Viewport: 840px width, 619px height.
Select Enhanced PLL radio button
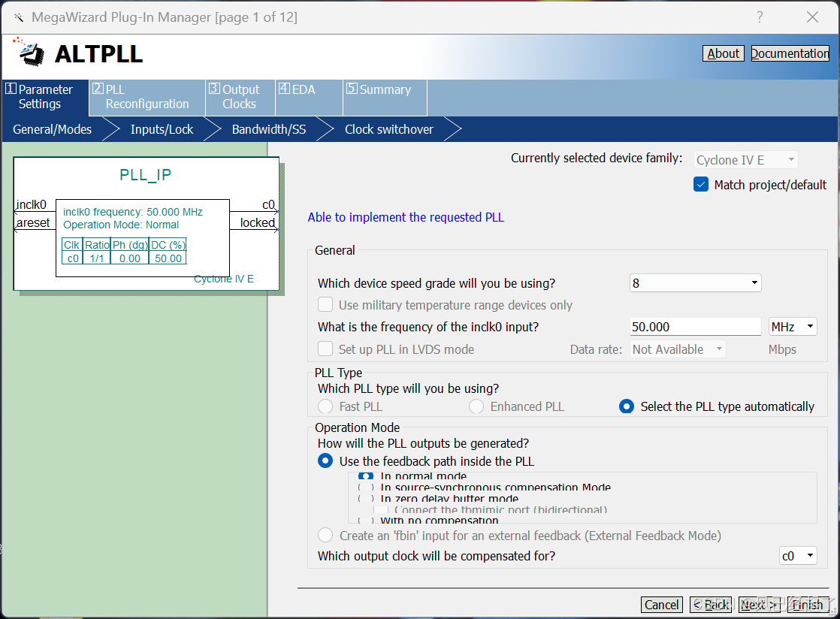[476, 406]
